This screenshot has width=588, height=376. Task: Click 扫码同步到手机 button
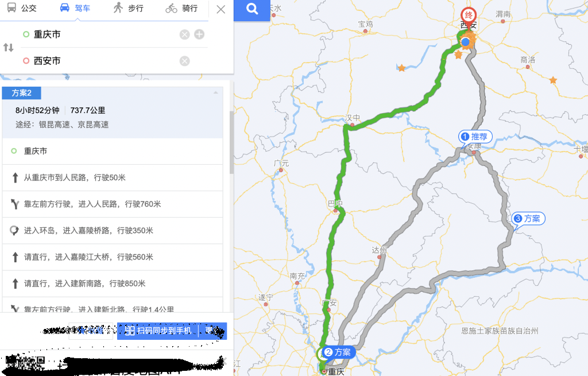click(x=158, y=331)
